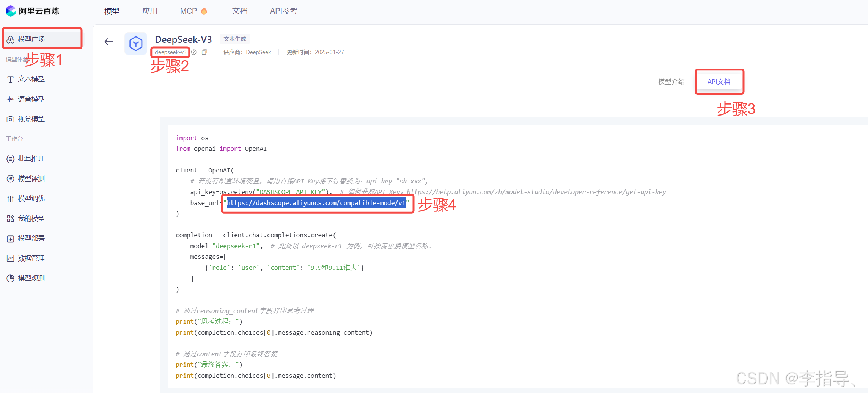Click the 通过content字段打印最终答案 comment
The width and height of the screenshot is (868, 393).
[x=226, y=354]
